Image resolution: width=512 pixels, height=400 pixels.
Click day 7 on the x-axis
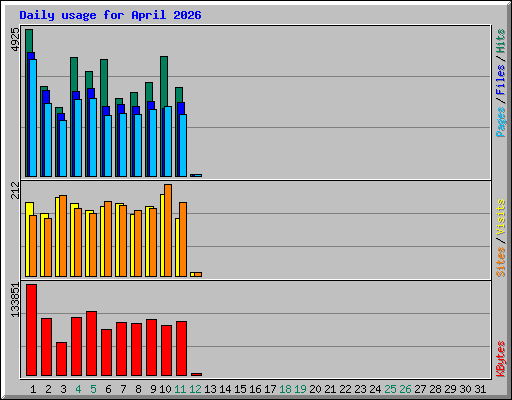click(x=123, y=389)
